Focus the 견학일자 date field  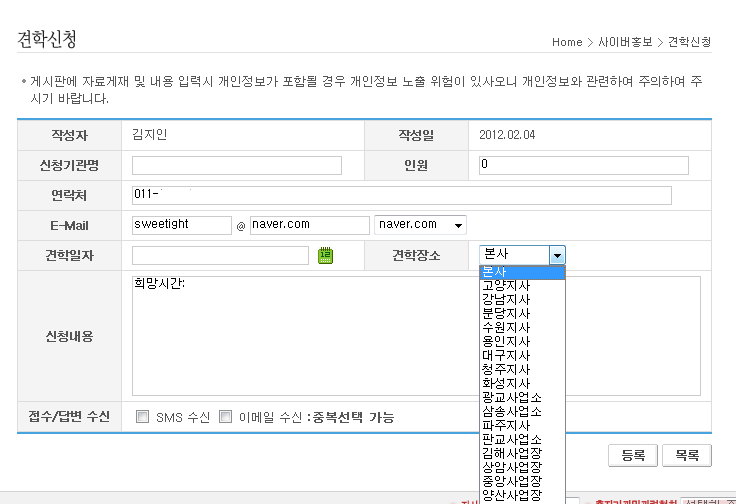click(x=220, y=255)
